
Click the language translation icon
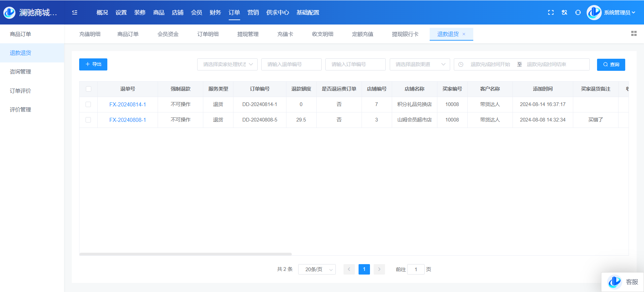point(565,12)
